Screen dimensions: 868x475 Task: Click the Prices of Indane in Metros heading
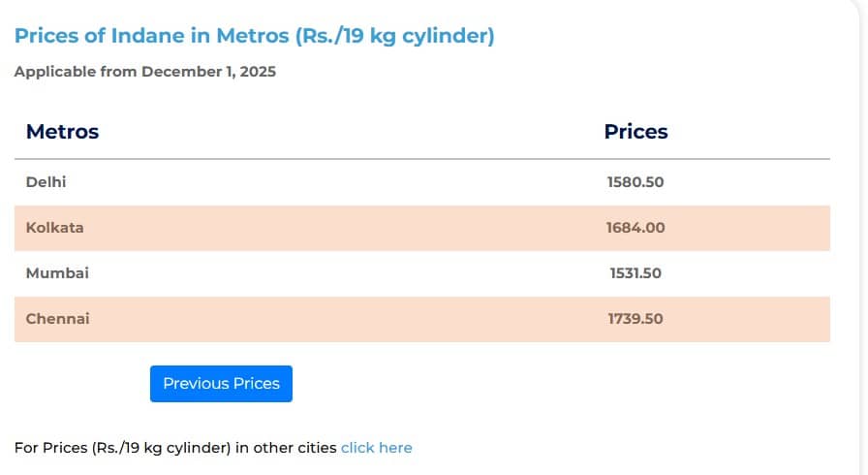point(254,37)
